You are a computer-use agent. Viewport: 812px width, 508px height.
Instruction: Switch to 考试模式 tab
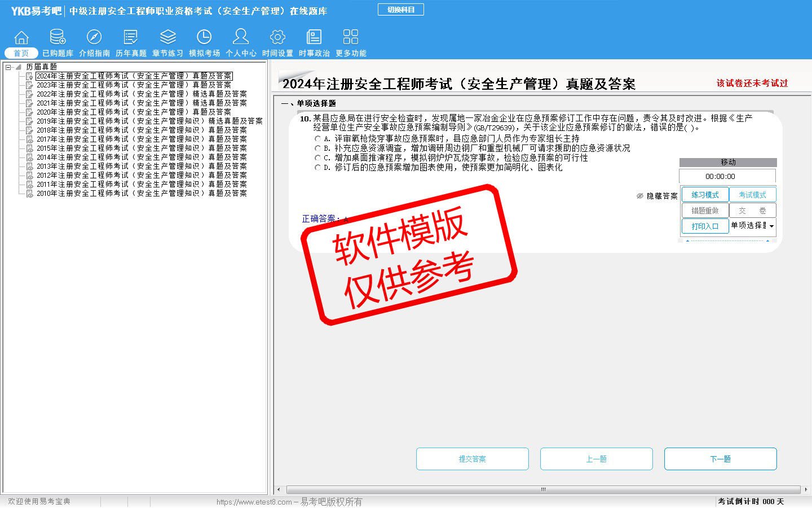(752, 195)
